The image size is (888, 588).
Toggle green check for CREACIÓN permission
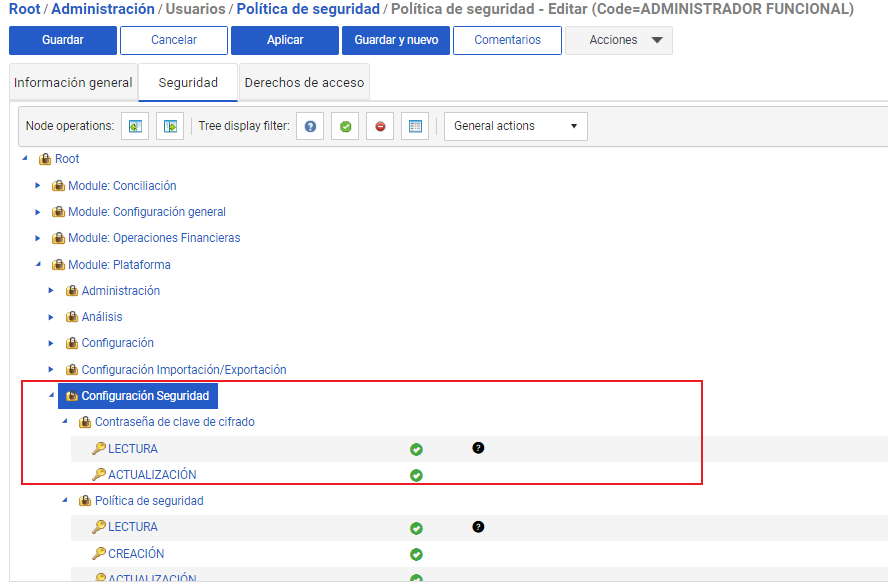pyautogui.click(x=416, y=554)
